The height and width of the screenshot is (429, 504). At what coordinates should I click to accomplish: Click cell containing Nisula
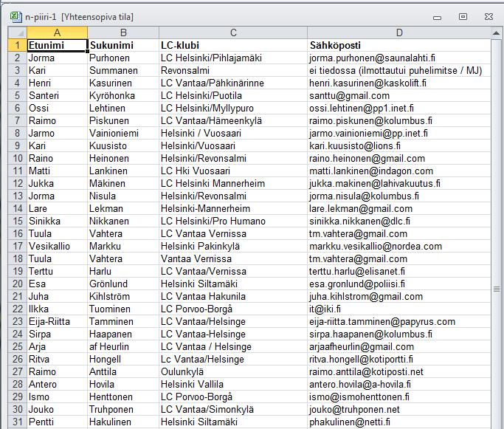click(x=123, y=196)
